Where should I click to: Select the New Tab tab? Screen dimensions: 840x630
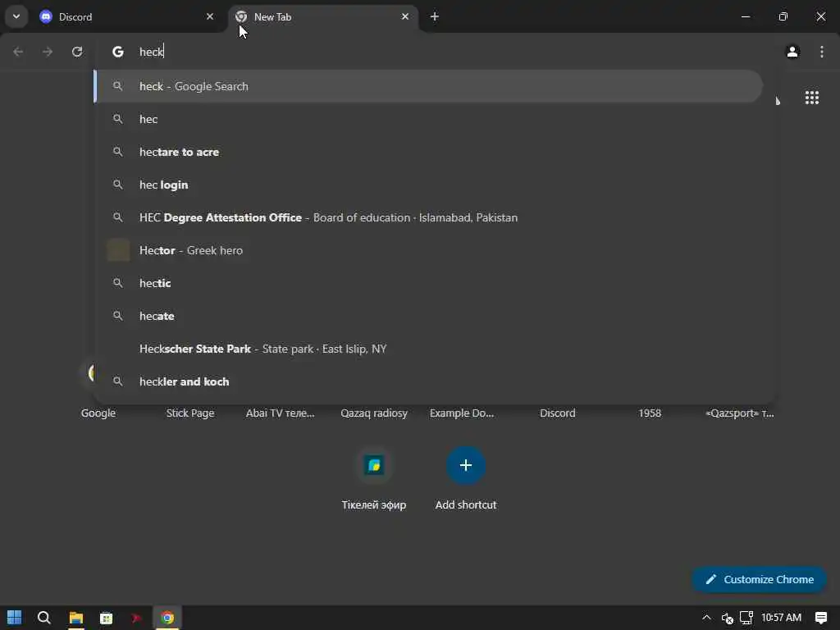click(x=323, y=16)
